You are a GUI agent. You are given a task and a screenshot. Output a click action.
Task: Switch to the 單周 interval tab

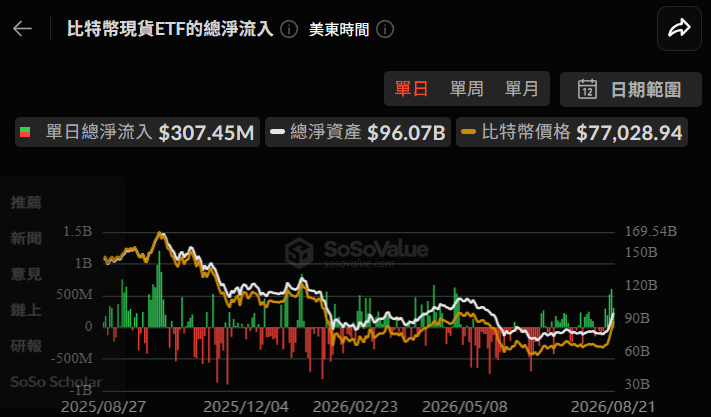click(467, 88)
